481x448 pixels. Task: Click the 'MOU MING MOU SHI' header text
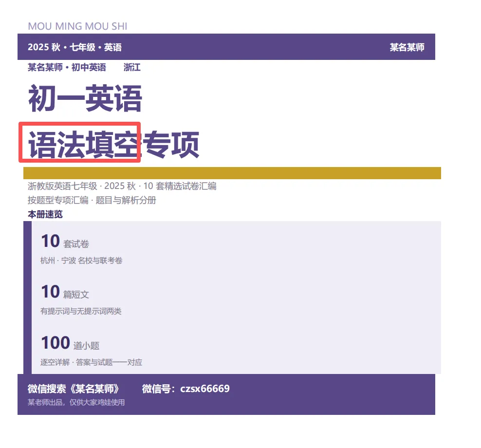[x=77, y=26]
